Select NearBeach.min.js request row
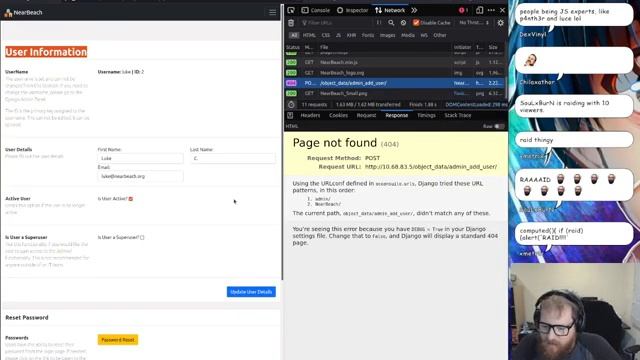 click(395, 62)
